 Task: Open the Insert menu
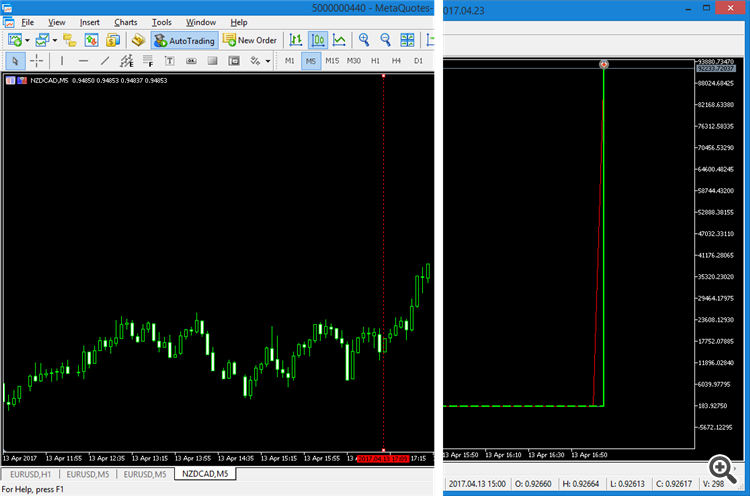tap(89, 22)
